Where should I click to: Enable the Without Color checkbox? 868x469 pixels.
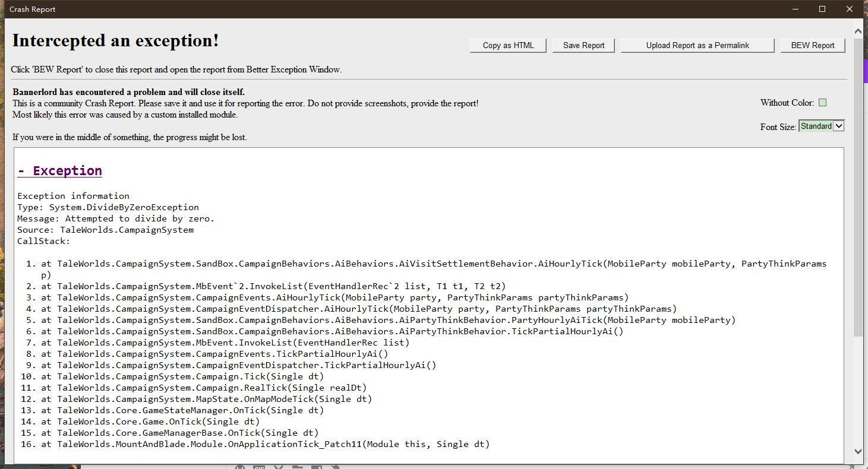click(822, 103)
